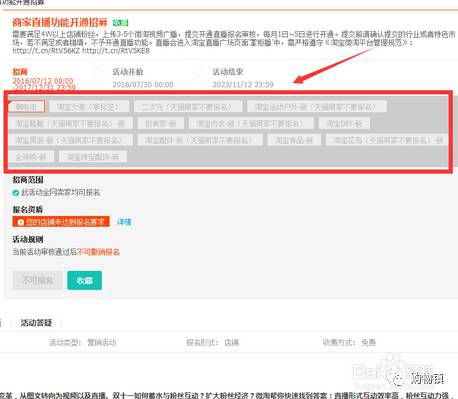
Task: Click the disabled 不可报名 button
Action: (37, 280)
